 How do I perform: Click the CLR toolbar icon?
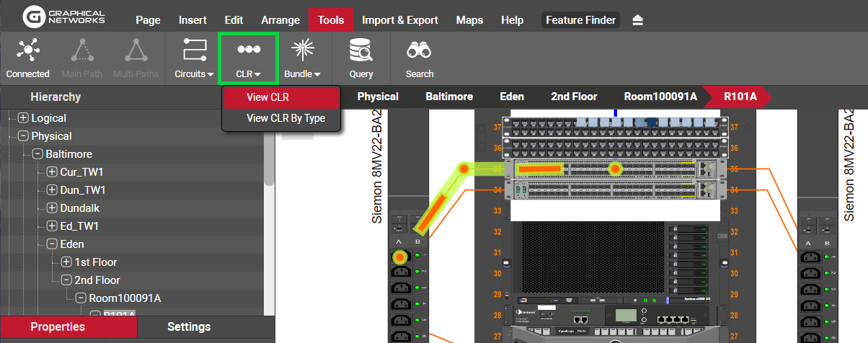tap(248, 50)
